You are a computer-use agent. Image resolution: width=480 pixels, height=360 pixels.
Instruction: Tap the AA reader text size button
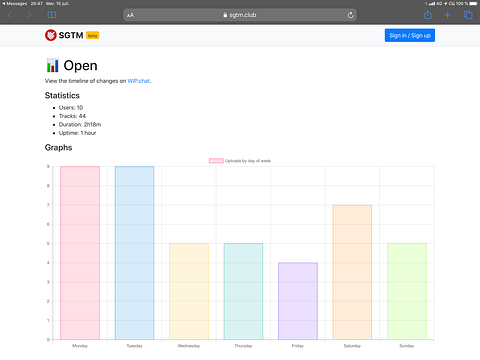click(x=130, y=15)
